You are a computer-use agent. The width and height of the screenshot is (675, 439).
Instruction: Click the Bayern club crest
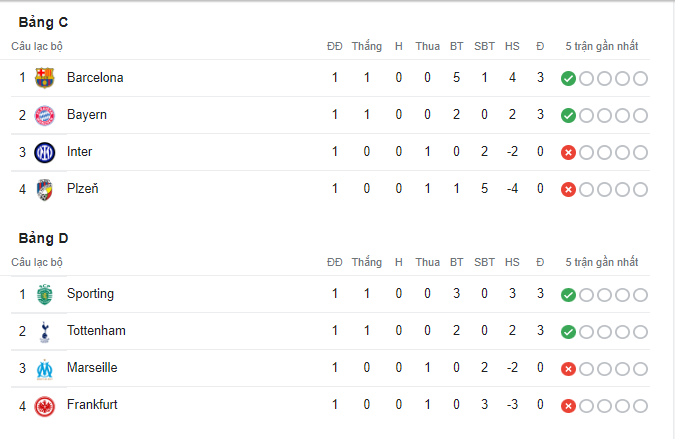[44, 115]
